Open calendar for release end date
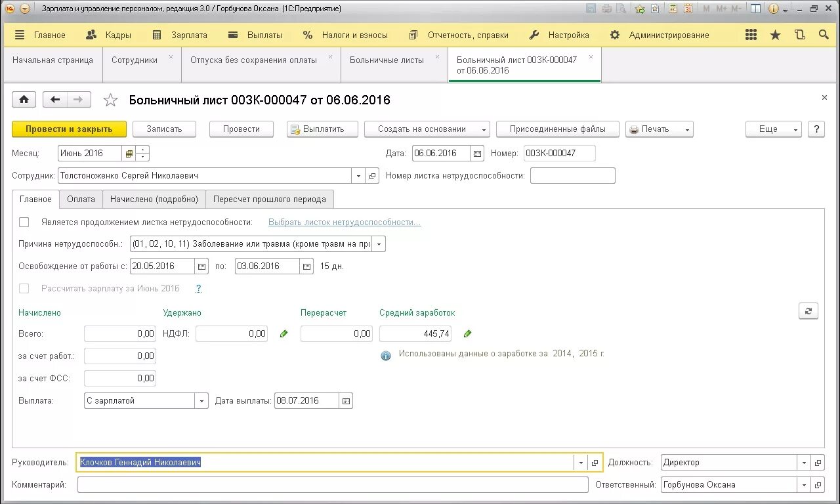 point(306,266)
